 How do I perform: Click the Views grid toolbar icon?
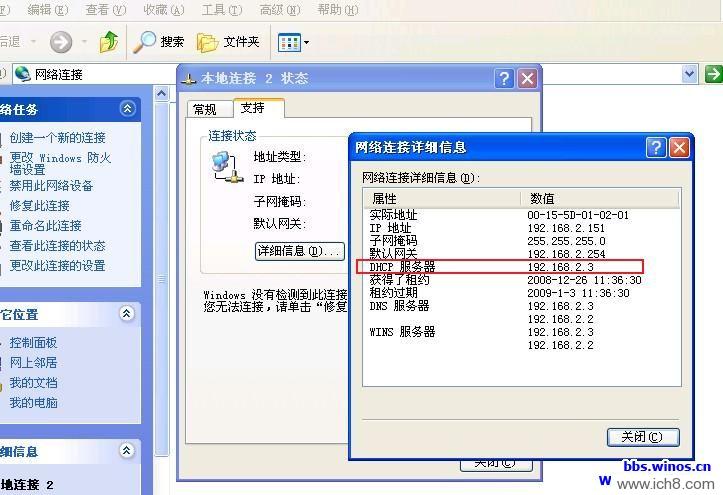pos(287,42)
